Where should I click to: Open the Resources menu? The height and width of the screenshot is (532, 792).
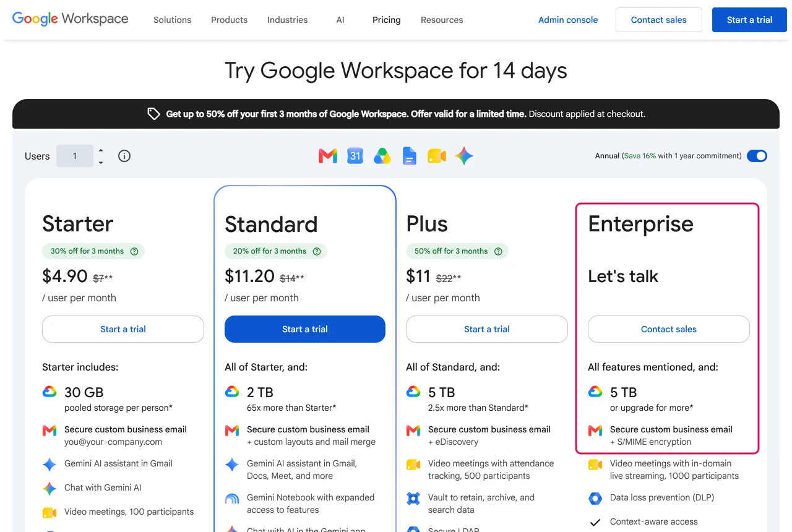pyautogui.click(x=442, y=20)
